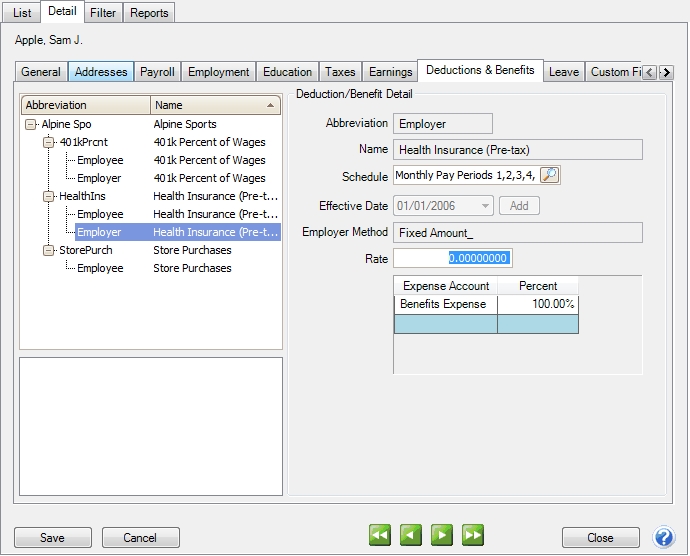The width and height of the screenshot is (690, 556).
Task: Open the Effective Date dropdown
Action: (486, 206)
